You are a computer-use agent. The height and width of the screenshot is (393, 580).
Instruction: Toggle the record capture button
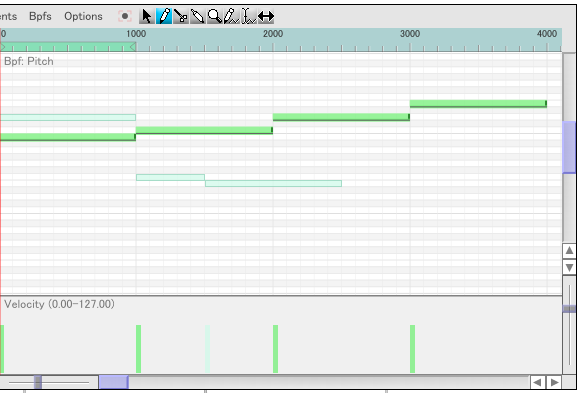125,16
